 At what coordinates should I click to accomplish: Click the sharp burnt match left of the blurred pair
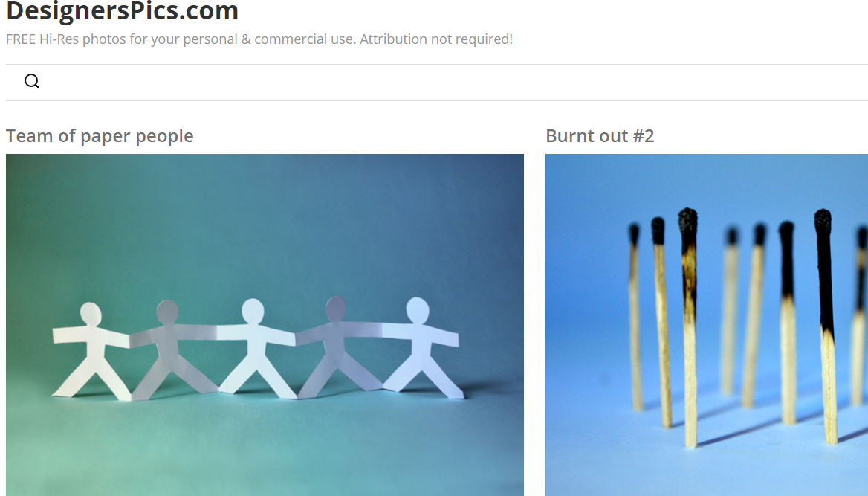pyautogui.click(x=689, y=327)
